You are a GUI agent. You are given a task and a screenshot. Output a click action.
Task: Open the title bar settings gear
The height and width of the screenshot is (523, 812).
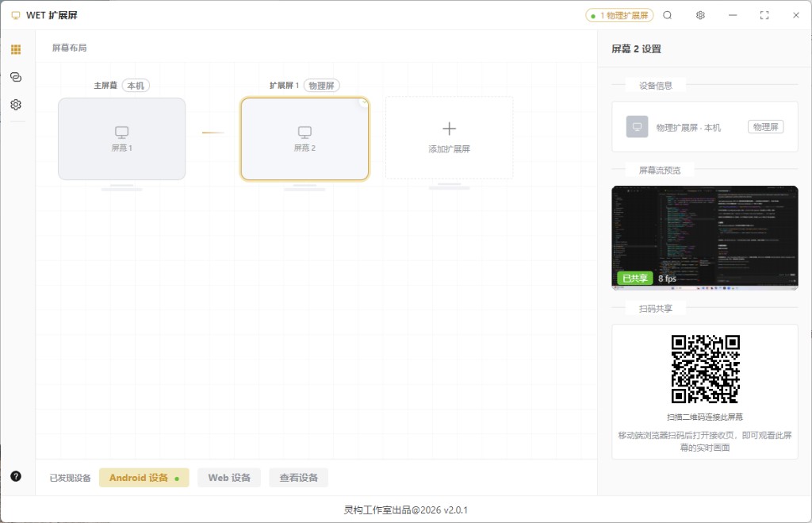tap(701, 15)
